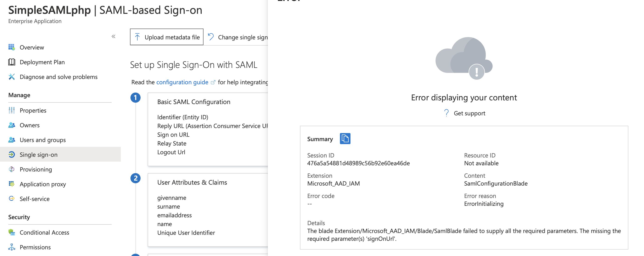The image size is (644, 256).
Task: Open the Permissions icon under Security
Action: coord(11,247)
